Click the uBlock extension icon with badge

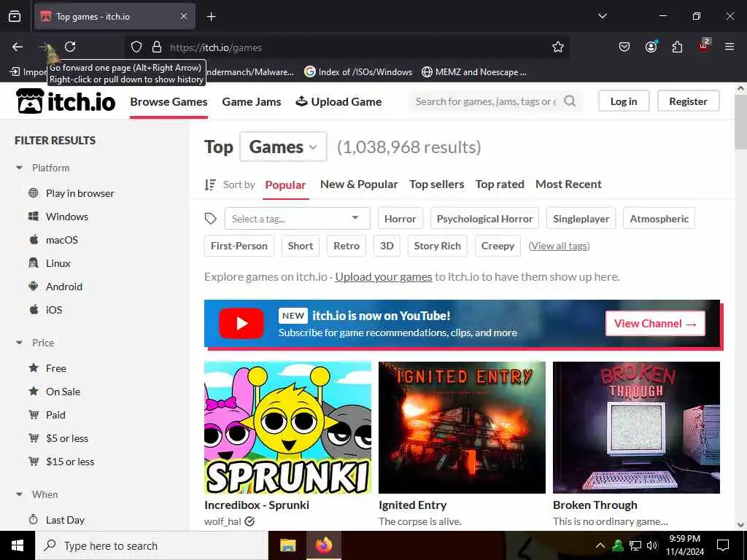[x=704, y=46]
